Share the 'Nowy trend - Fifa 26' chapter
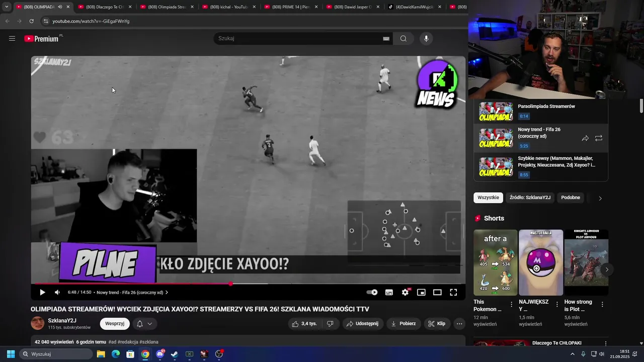 click(x=585, y=138)
